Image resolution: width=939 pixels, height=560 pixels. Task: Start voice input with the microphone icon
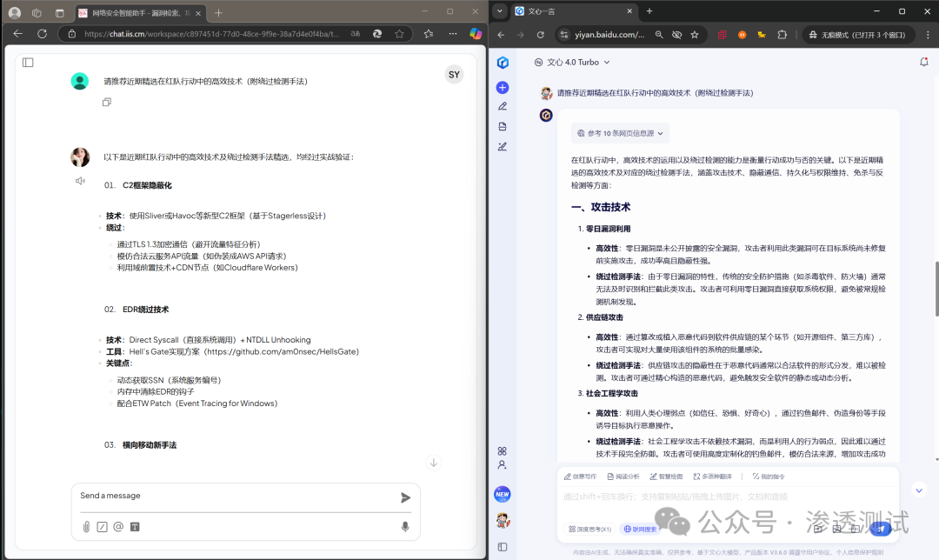[x=405, y=526]
